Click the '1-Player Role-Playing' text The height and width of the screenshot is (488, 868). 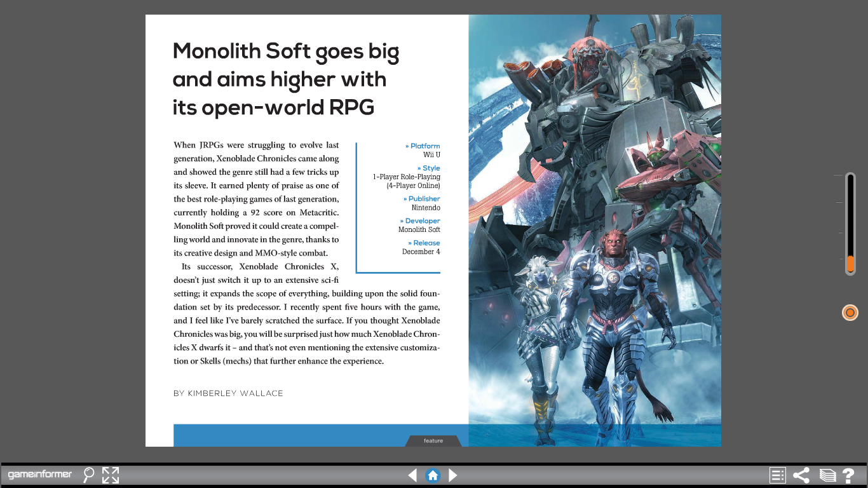coord(407,177)
